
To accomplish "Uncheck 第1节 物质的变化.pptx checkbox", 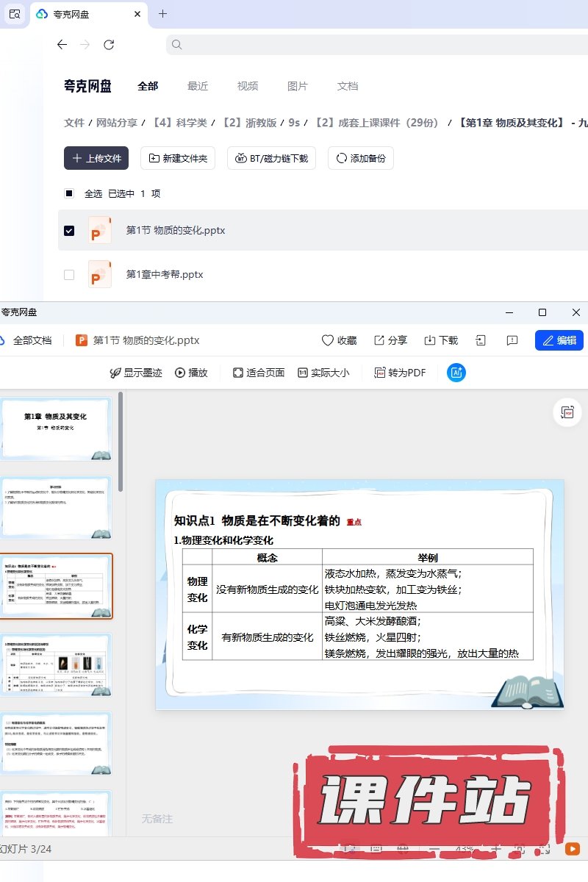I will [69, 230].
